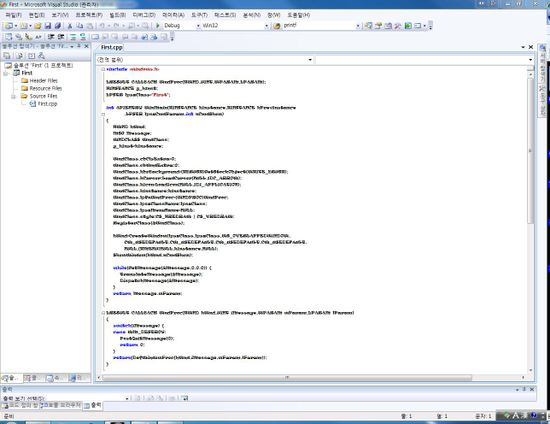Image resolution: width=550 pixels, height=424 pixels.
Task: Click the green Start Page icon in toolbar
Action: click(x=408, y=26)
